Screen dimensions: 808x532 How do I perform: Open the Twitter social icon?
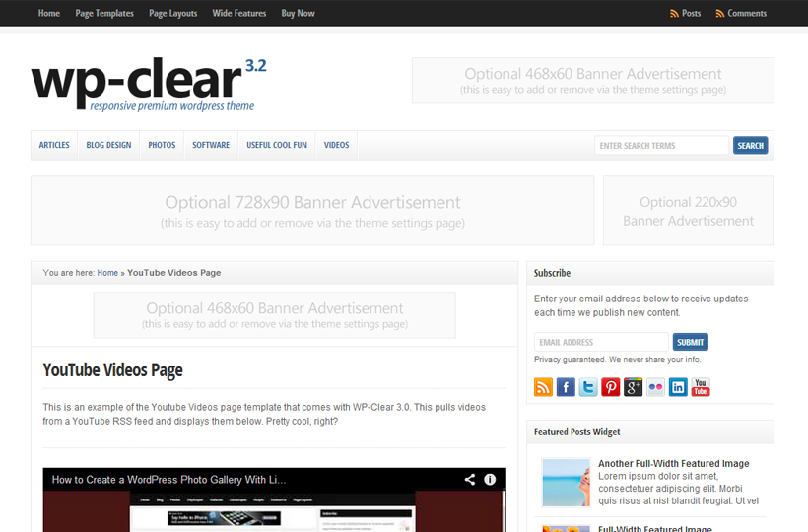tap(588, 387)
